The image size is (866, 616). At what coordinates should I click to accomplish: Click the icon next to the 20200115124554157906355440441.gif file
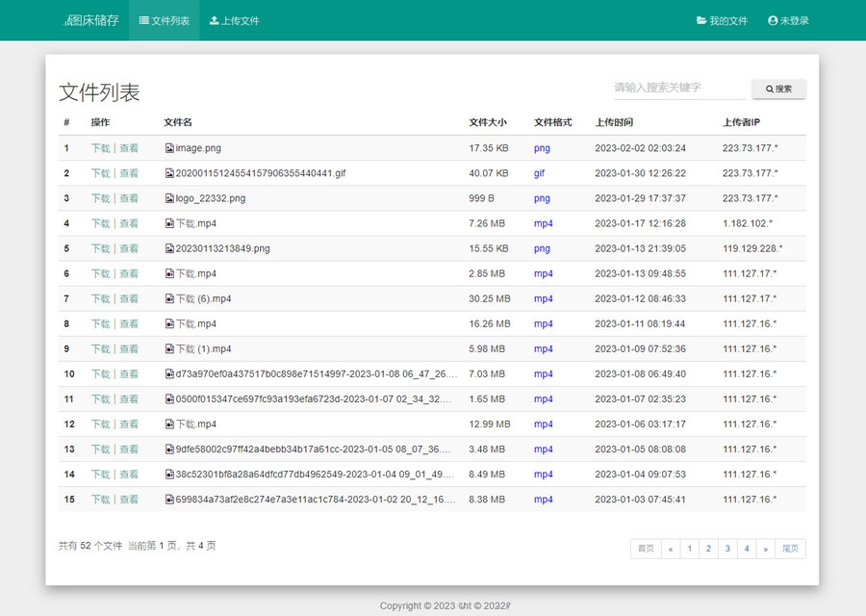169,173
